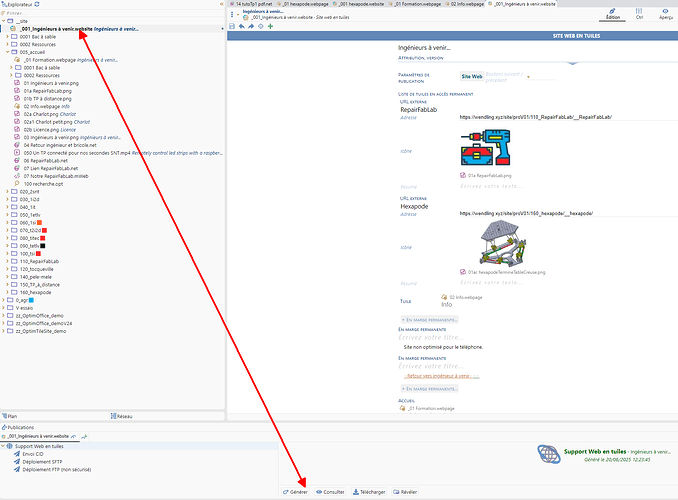Click the Révéler button
Viewport: 678px width, 500px height.
point(405,492)
